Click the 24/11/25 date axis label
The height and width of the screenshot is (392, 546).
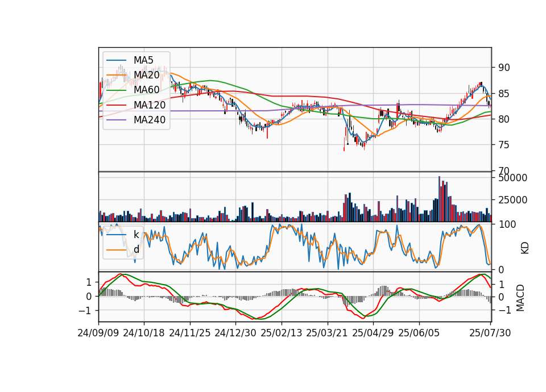(190, 333)
